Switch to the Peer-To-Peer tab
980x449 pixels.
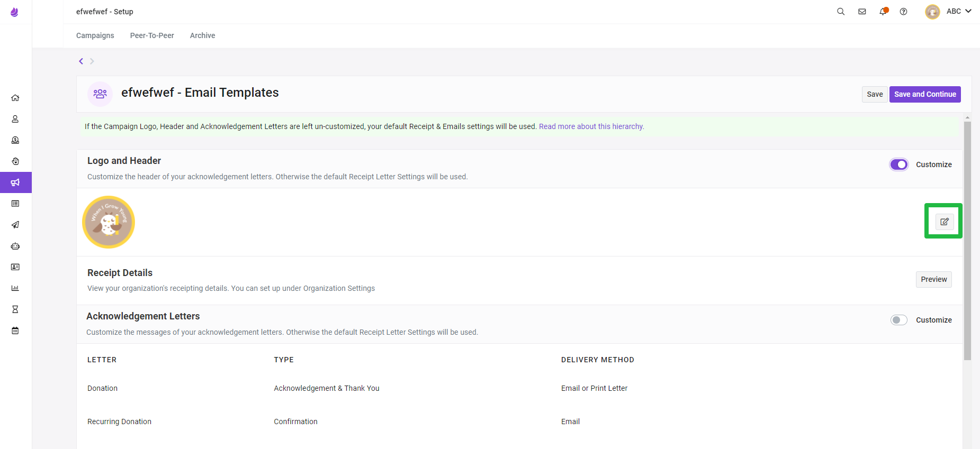coord(152,35)
